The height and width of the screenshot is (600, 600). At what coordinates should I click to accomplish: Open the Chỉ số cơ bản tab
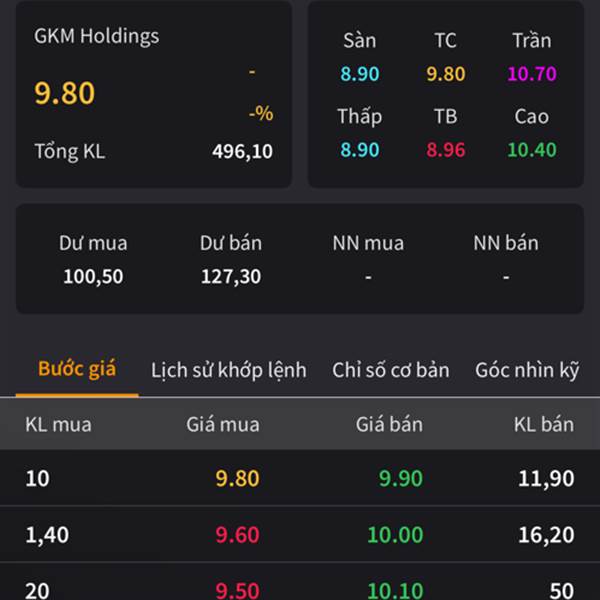(391, 370)
